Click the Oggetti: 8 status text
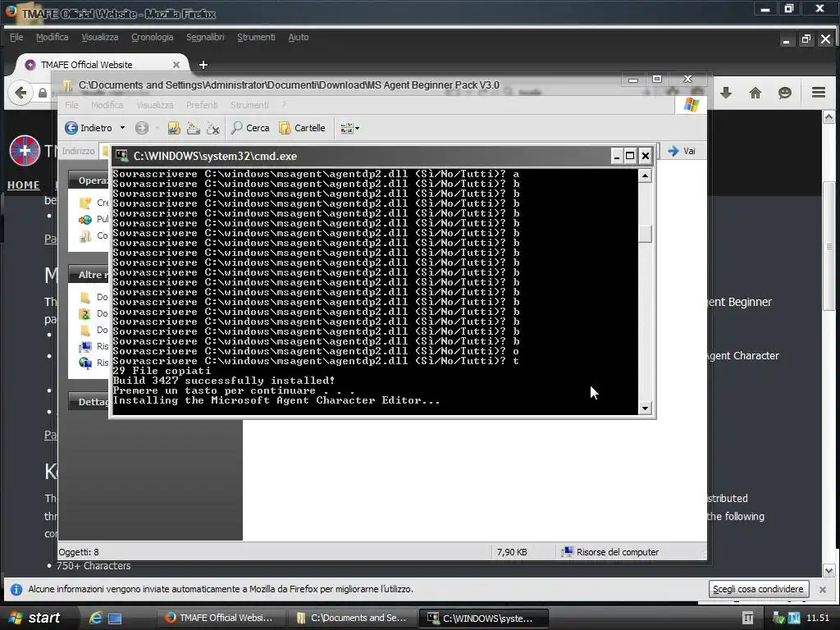The height and width of the screenshot is (630, 840). [79, 552]
